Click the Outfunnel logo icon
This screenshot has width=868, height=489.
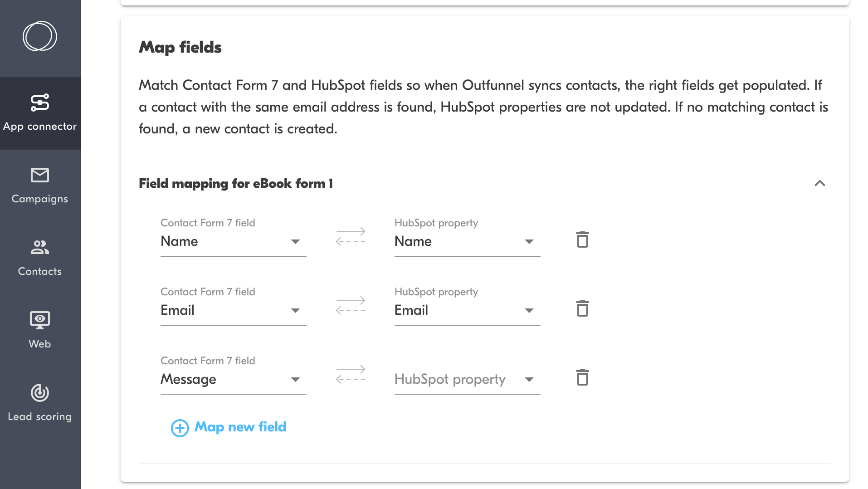click(40, 36)
